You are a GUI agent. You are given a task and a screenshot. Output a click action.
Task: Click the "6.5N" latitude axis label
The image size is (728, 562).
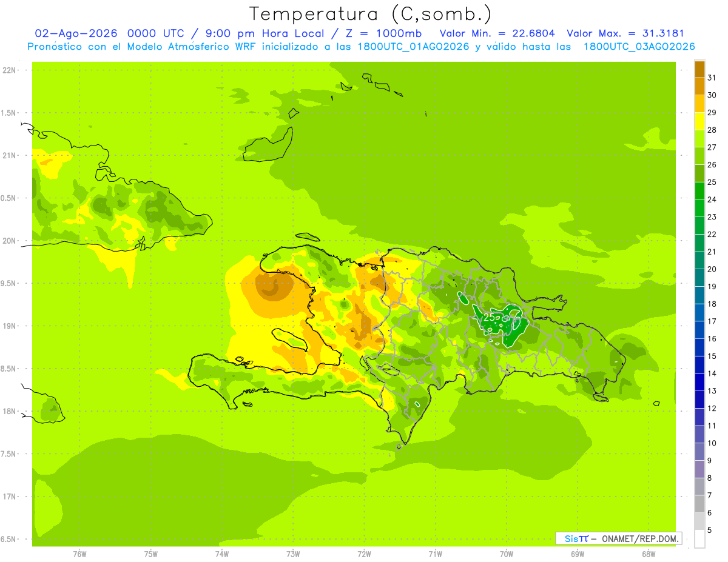click(x=9, y=539)
